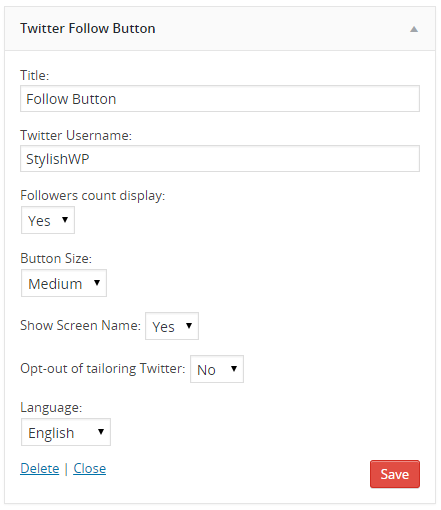441x510 pixels.
Task: Click the Close link
Action: click(x=90, y=468)
